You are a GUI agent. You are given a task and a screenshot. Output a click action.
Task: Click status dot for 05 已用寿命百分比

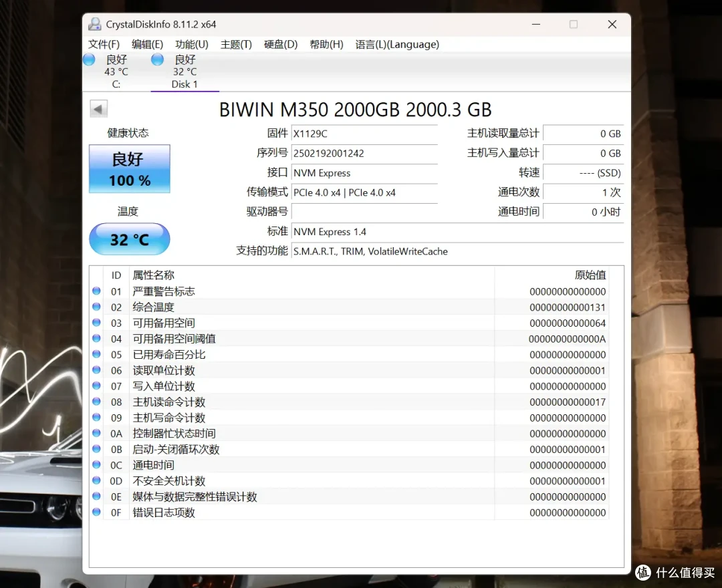tap(96, 354)
